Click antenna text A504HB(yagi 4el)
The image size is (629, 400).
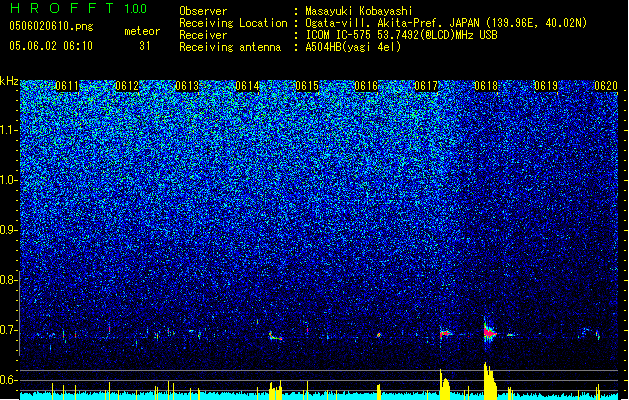353,47
